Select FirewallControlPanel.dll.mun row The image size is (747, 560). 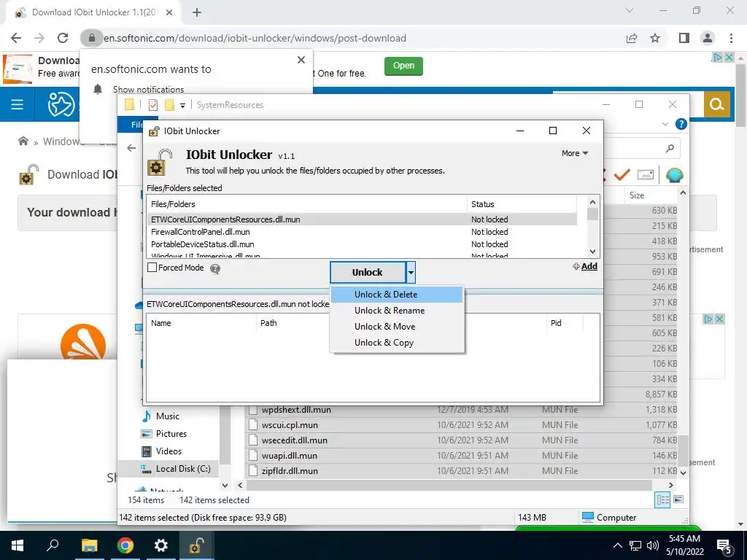click(x=362, y=232)
